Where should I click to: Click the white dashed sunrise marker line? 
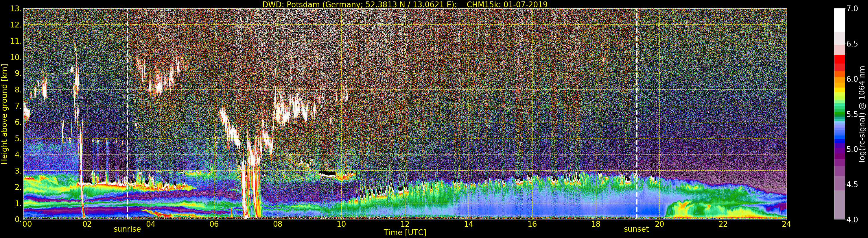[127, 114]
